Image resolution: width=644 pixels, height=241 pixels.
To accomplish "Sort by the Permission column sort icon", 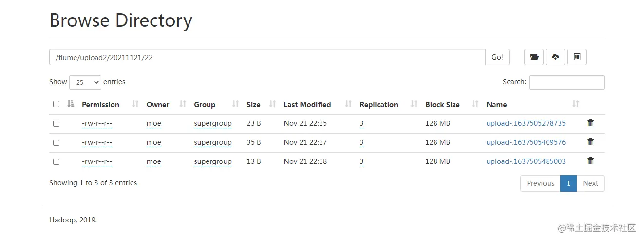I will point(135,104).
